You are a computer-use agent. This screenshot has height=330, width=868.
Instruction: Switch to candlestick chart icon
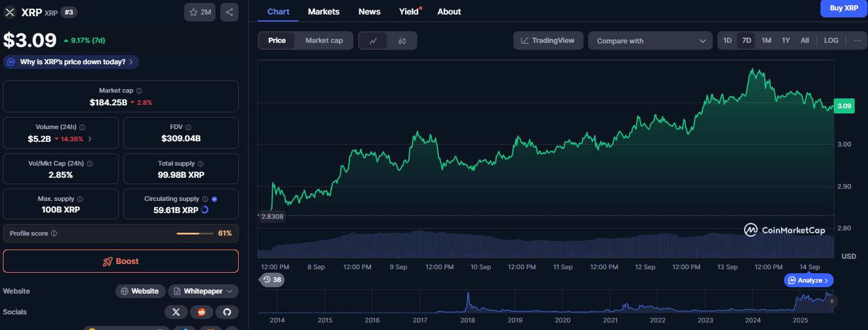402,41
